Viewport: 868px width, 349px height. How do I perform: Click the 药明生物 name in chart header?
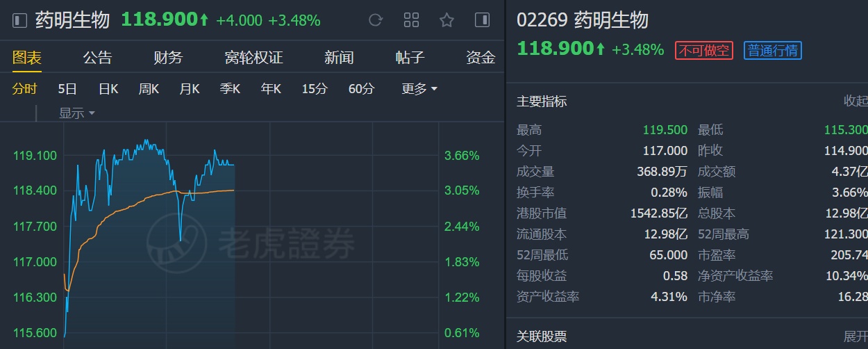coord(73,20)
